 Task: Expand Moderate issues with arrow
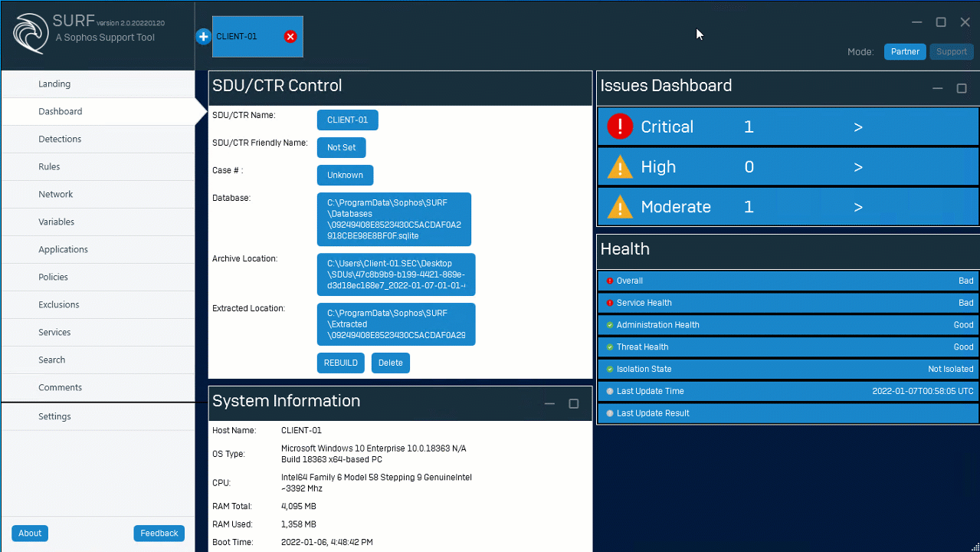point(858,207)
